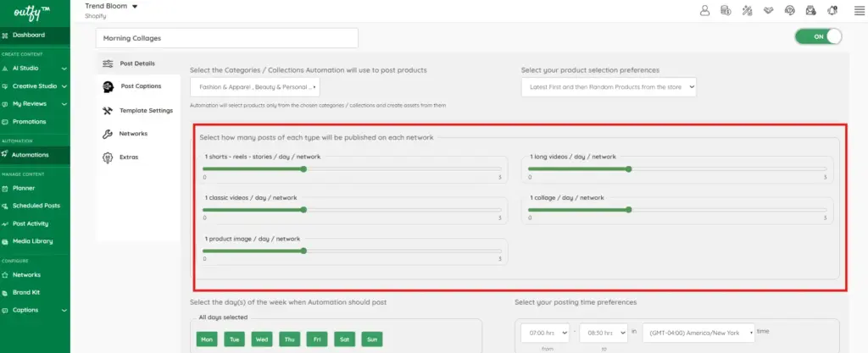Click the Promotions sidebar icon
The image size is (868, 353).
coord(6,122)
